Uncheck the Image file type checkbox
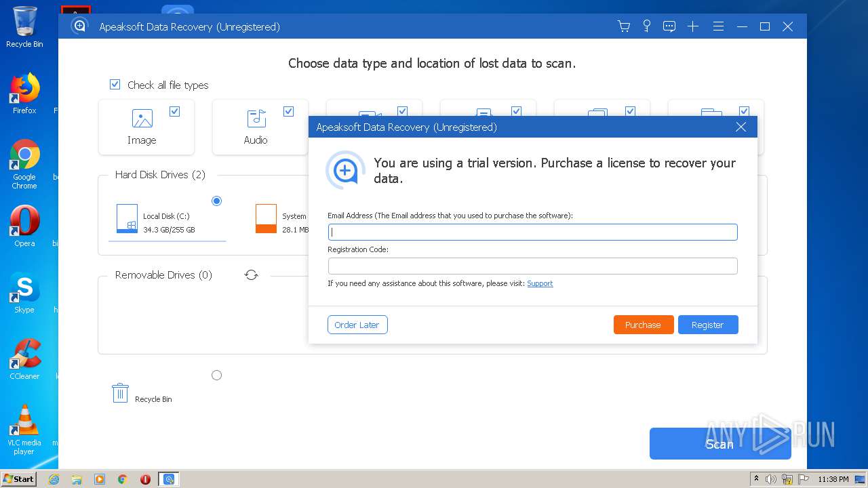This screenshot has height=488, width=868. 174,111
